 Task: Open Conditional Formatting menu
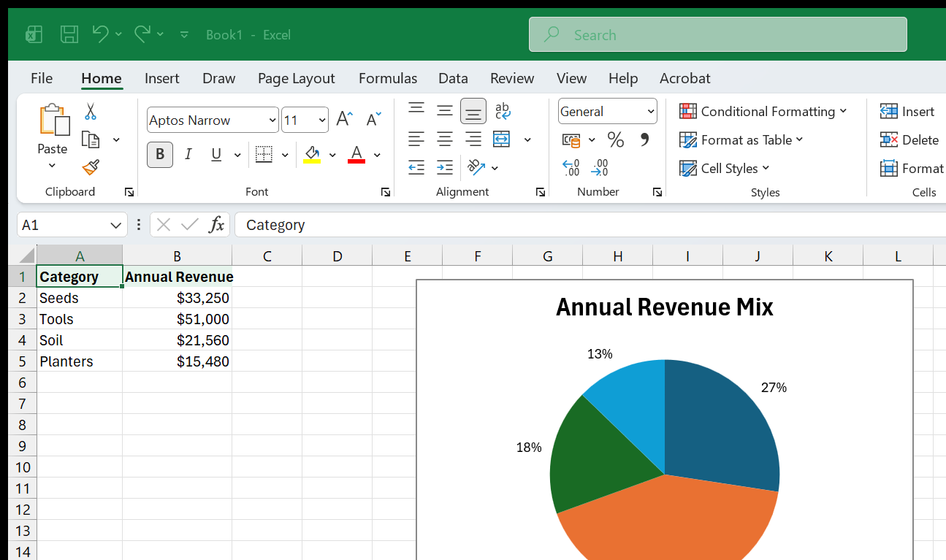763,111
